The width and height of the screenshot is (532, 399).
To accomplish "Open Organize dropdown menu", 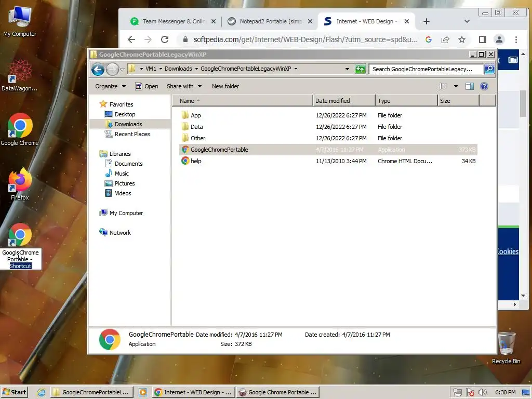I will [110, 86].
